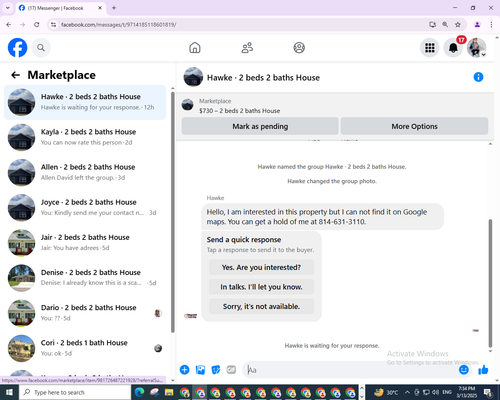Image resolution: width=500 pixels, height=400 pixels.
Task: Open File Explorer from taskbar
Action: pos(169,392)
